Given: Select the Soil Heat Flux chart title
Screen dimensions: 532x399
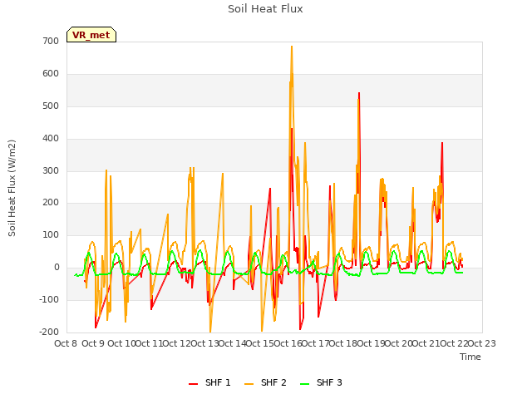Looking at the screenshot, I should 265,9.
